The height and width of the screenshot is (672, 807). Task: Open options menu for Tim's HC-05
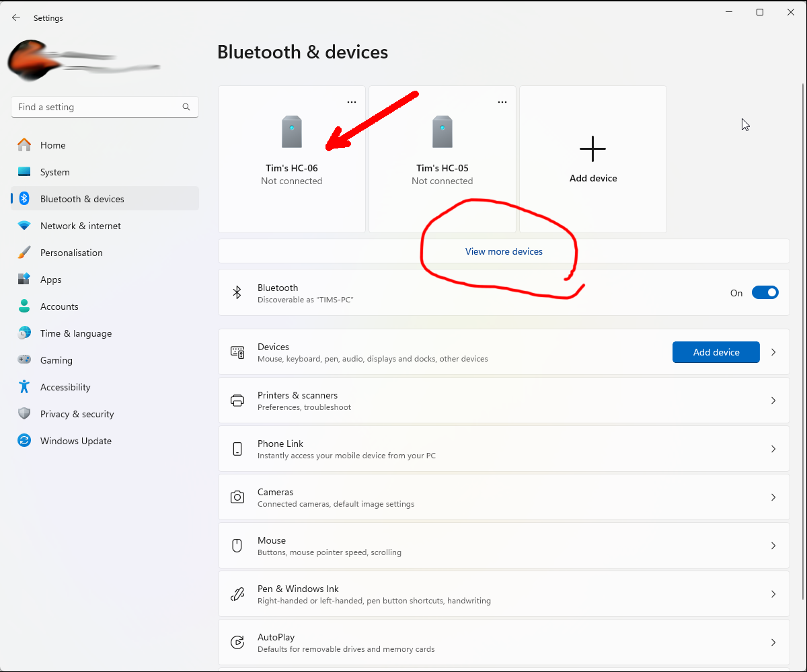pos(502,101)
